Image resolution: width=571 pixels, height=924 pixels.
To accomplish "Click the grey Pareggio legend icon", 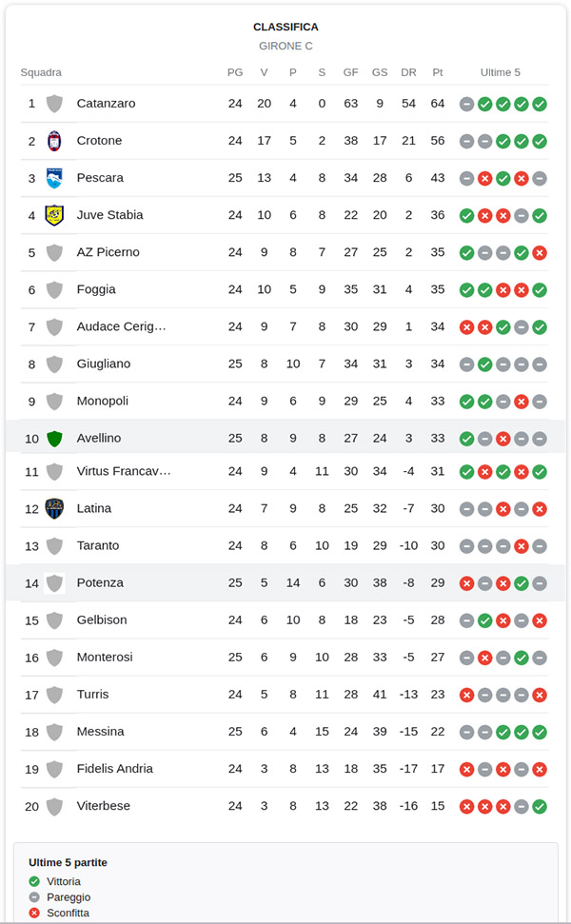I will [x=34, y=897].
